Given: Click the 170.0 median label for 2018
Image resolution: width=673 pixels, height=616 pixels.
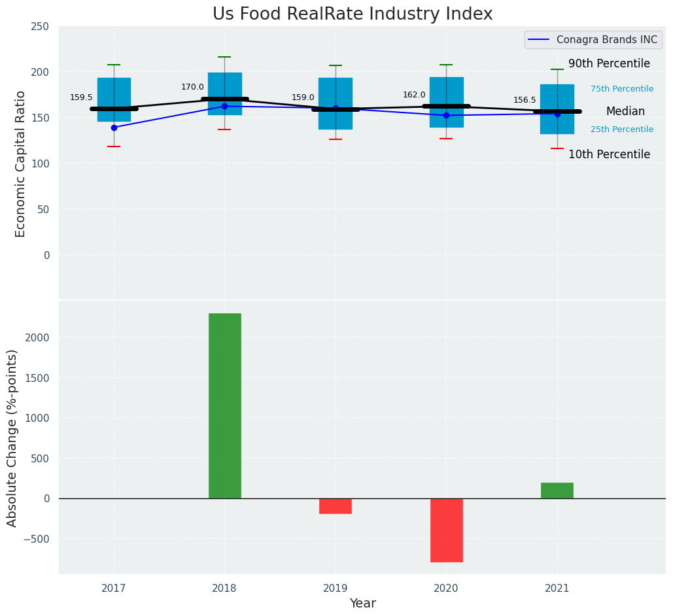Looking at the screenshot, I should (x=192, y=88).
